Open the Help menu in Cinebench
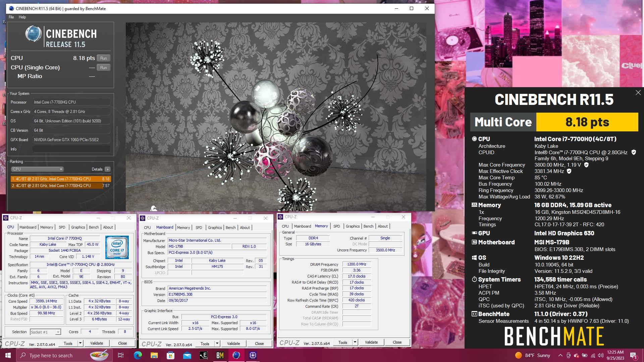 click(x=22, y=17)
